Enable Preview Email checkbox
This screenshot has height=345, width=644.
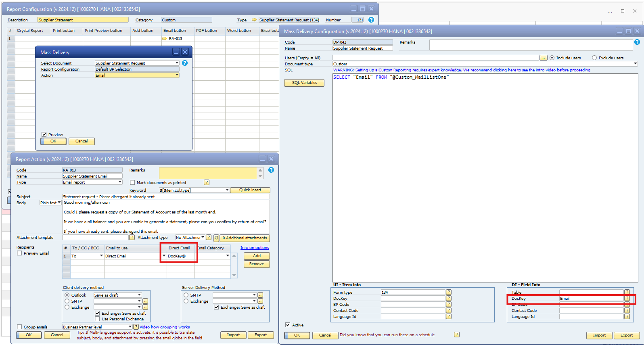[19, 253]
